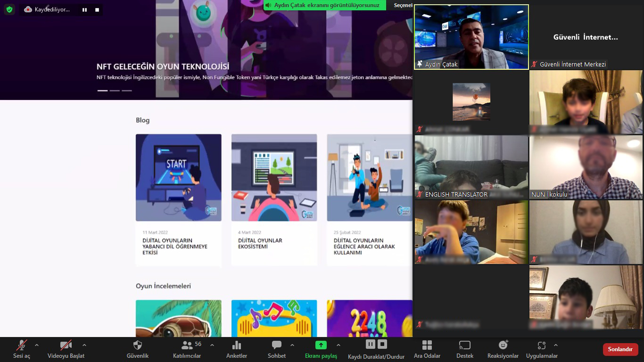Click pin icon on Aydın Çatak tile

420,64
